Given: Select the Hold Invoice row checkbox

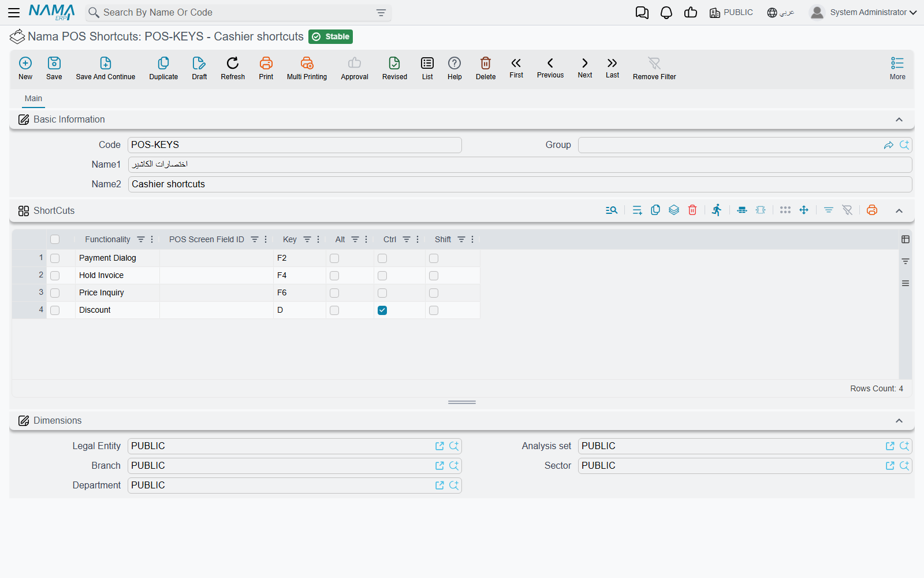Looking at the screenshot, I should 55,276.
